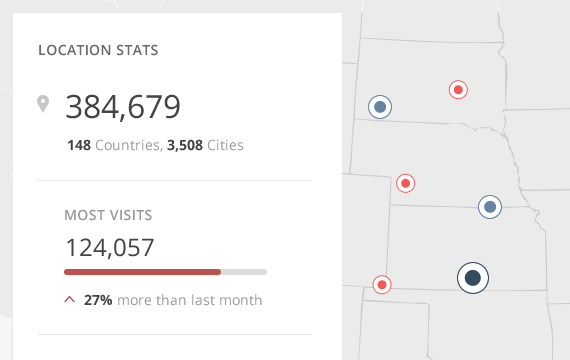Click the topmost red map marker
This screenshot has height=360, width=570.
click(x=458, y=89)
